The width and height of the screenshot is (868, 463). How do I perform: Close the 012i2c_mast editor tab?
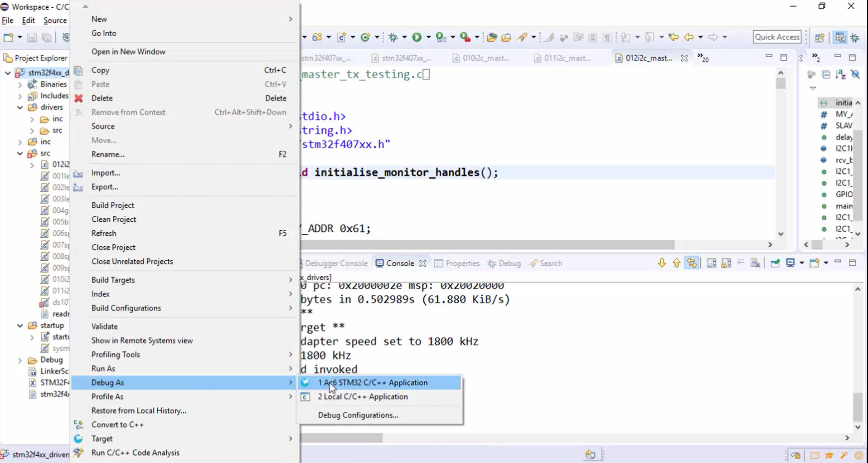pyautogui.click(x=684, y=58)
